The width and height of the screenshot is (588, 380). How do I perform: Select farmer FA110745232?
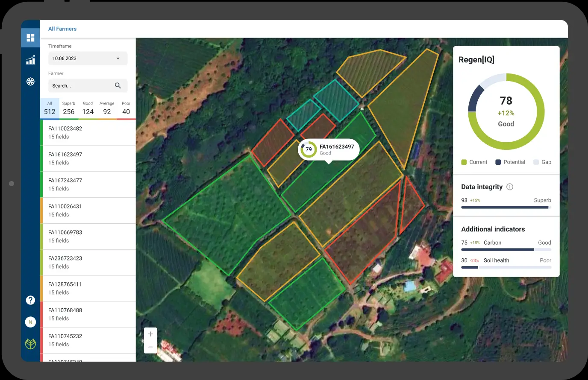pyautogui.click(x=88, y=340)
